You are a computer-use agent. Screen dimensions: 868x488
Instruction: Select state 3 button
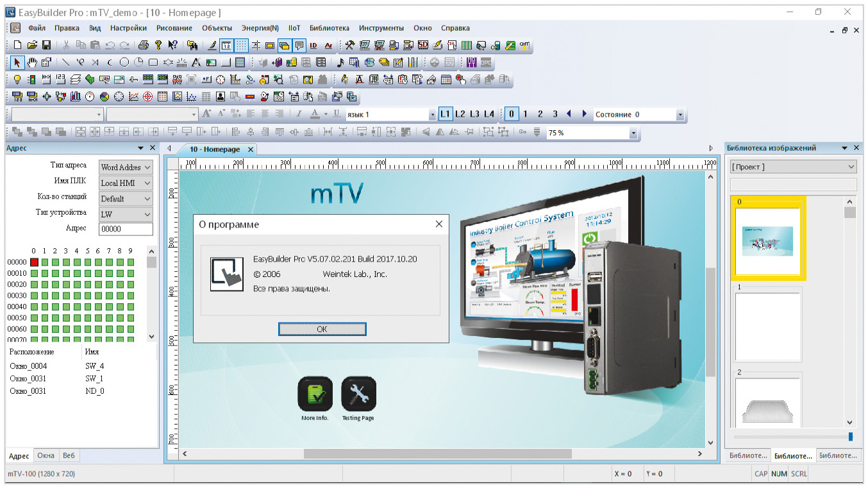pyautogui.click(x=555, y=114)
